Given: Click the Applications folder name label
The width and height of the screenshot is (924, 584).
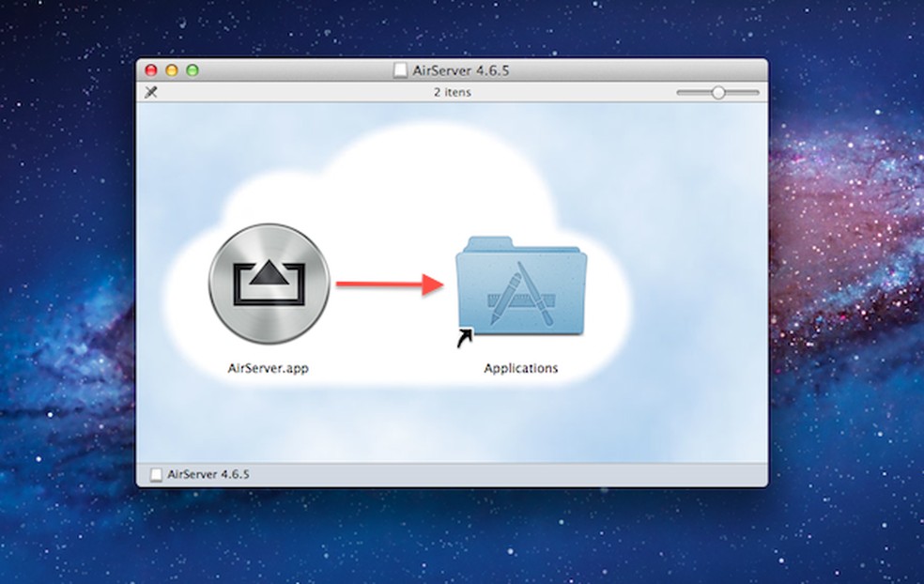Looking at the screenshot, I should pyautogui.click(x=521, y=368).
